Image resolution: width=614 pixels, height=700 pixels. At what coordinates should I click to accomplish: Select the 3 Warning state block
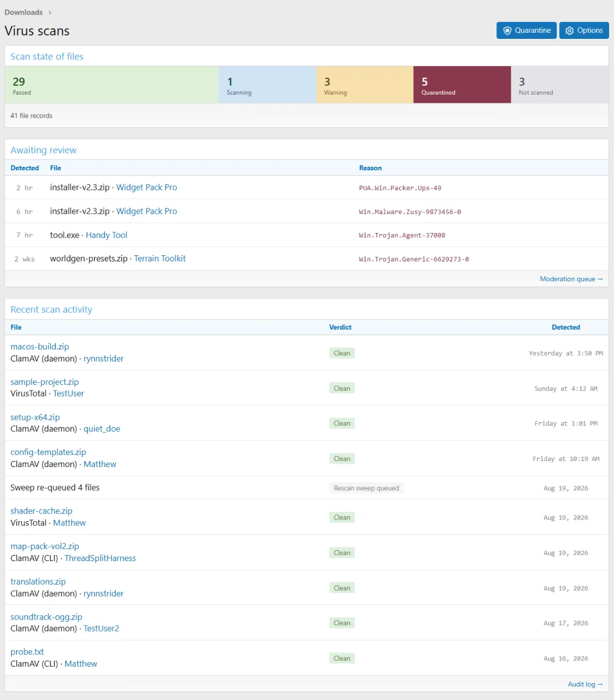click(x=365, y=85)
